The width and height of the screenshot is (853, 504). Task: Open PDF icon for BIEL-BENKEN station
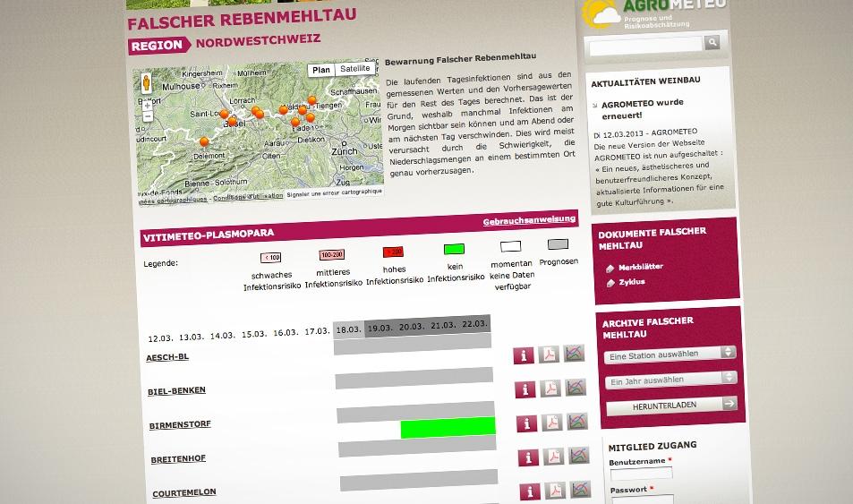click(x=550, y=389)
